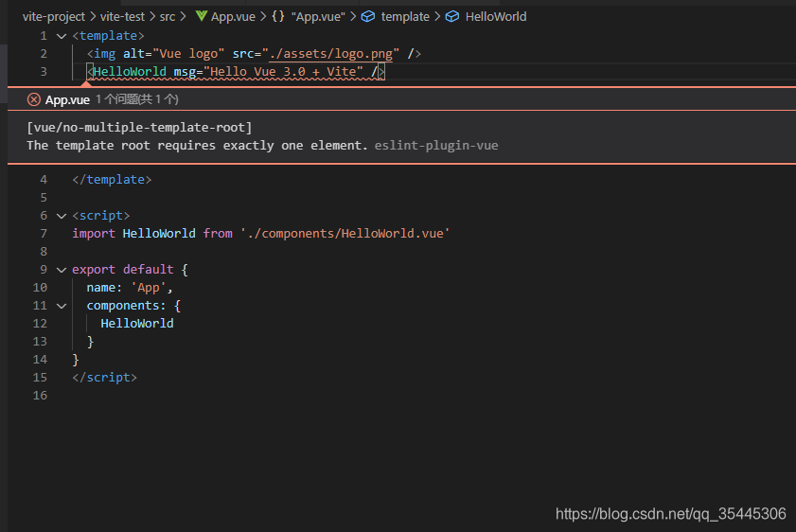Click HelloWorld entry on line 12
The image size is (796, 532).
(x=137, y=324)
